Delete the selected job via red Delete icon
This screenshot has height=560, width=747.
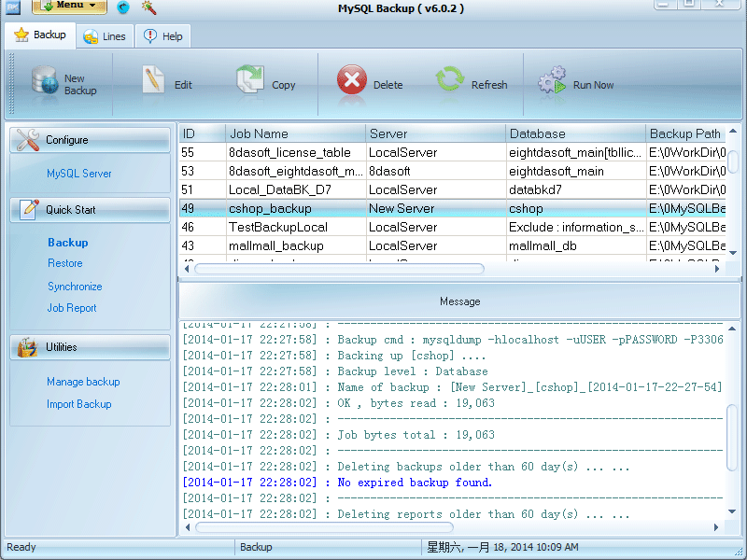352,80
